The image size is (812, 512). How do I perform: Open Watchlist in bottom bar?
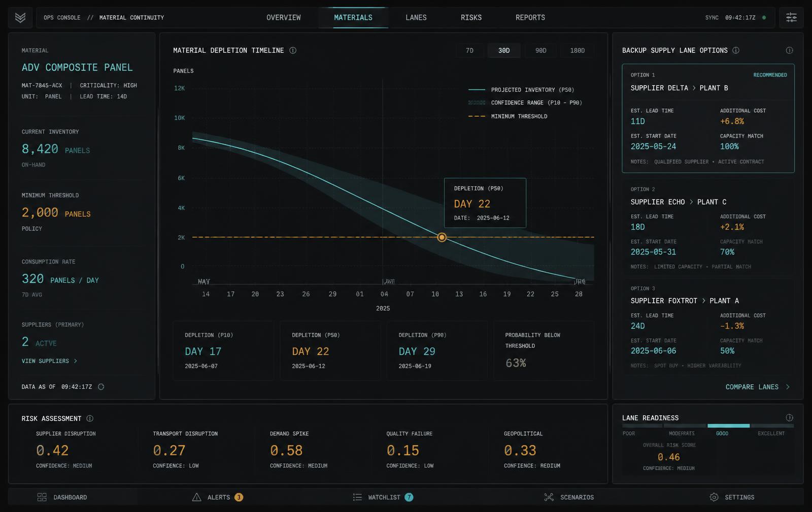point(384,497)
